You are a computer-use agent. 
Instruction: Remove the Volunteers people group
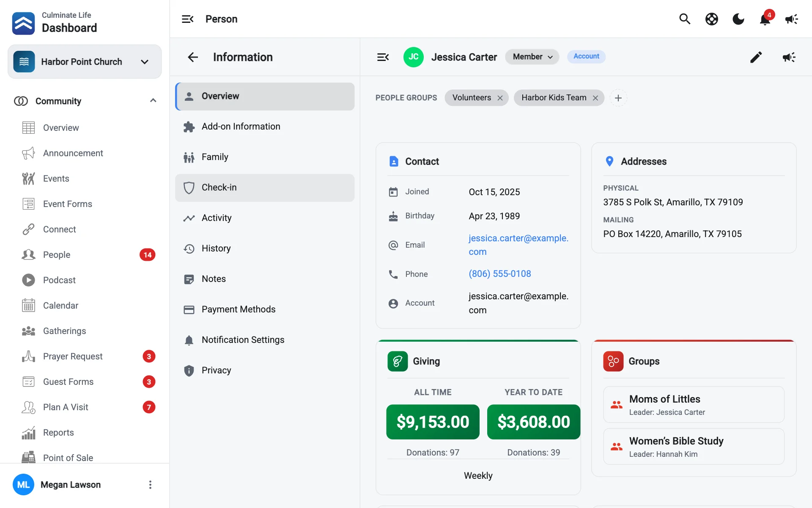[x=500, y=98]
